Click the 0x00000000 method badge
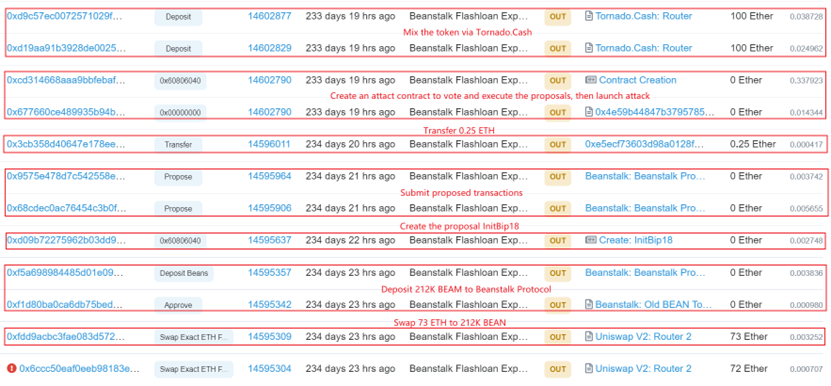 click(180, 113)
